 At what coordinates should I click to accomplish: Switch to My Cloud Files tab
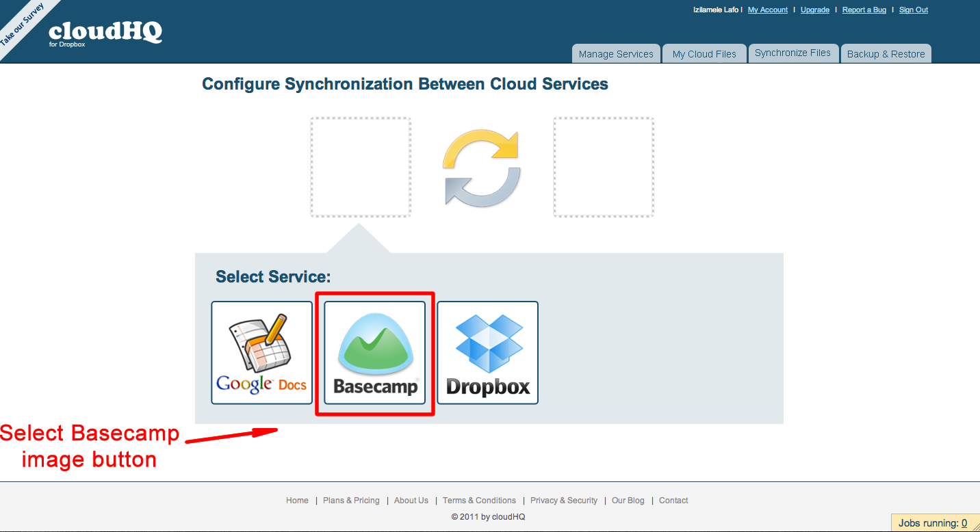click(704, 54)
